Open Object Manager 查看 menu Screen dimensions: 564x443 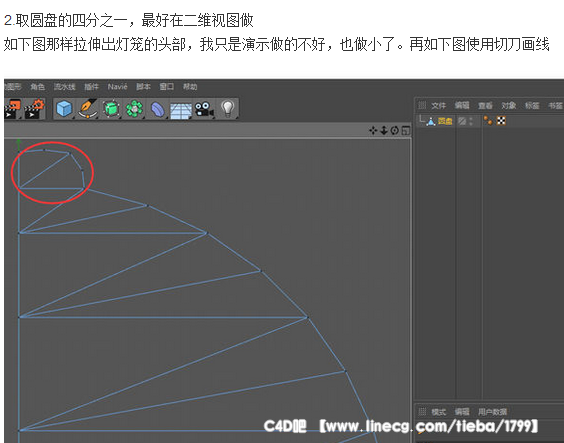point(485,105)
